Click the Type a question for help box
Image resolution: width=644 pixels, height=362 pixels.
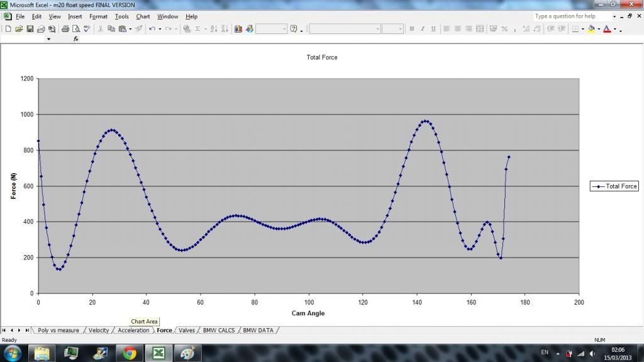click(x=571, y=16)
